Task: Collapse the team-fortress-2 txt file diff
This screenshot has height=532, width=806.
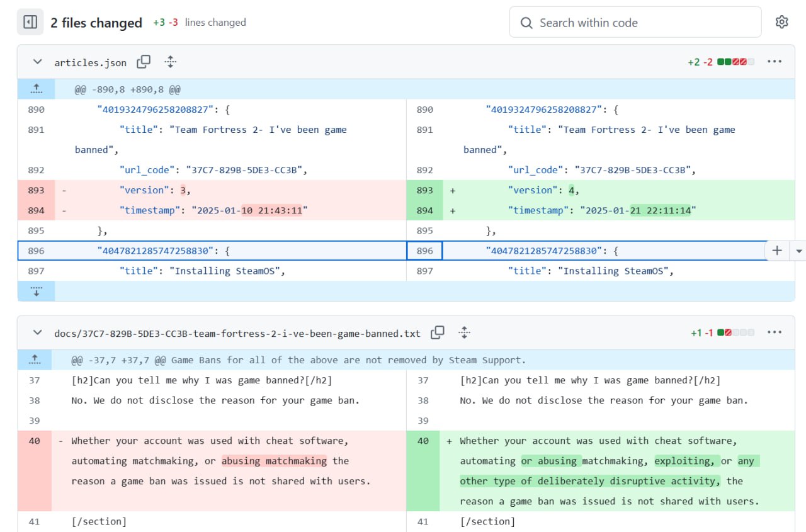Action: pos(38,332)
